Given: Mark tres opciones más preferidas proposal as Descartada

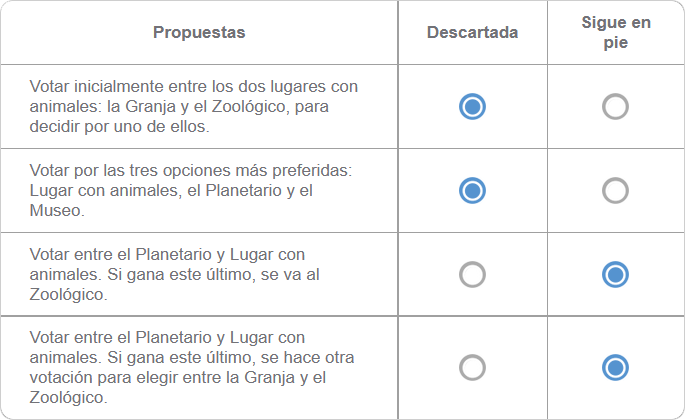Looking at the screenshot, I should pyautogui.click(x=472, y=191).
